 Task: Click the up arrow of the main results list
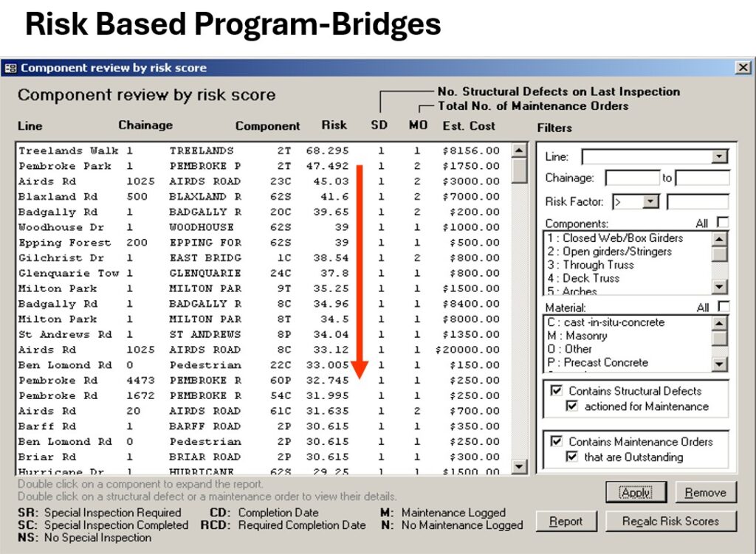coord(519,150)
